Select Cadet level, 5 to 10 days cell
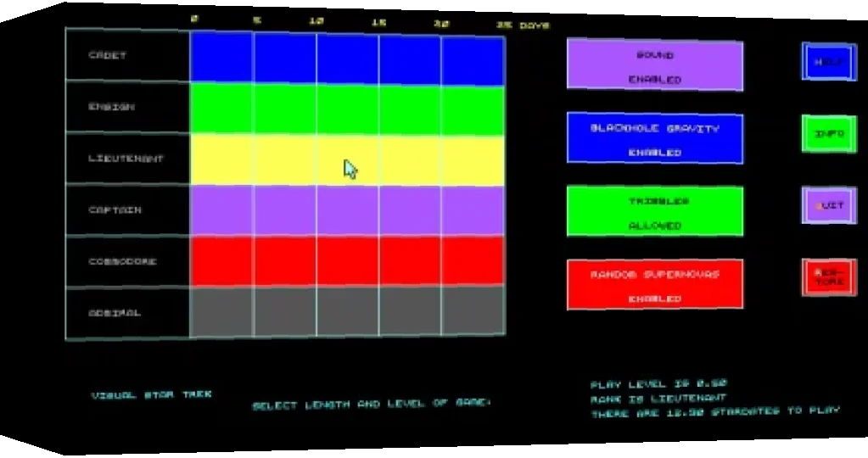The height and width of the screenshot is (458, 868). tap(284, 58)
